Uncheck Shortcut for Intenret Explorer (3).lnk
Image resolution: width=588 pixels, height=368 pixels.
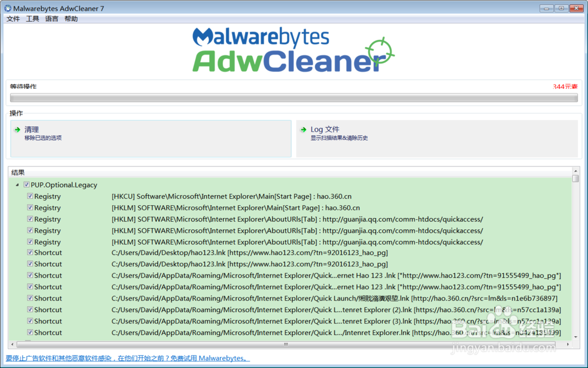click(30, 321)
